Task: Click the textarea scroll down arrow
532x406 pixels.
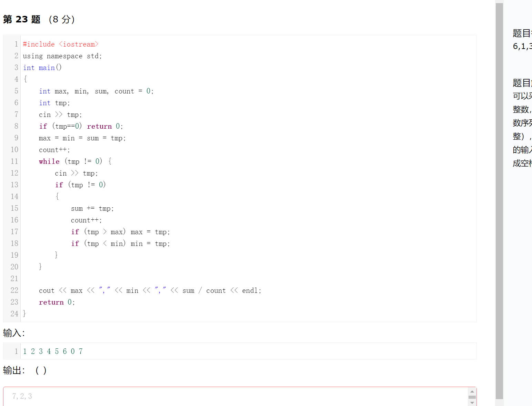Action: [x=472, y=403]
